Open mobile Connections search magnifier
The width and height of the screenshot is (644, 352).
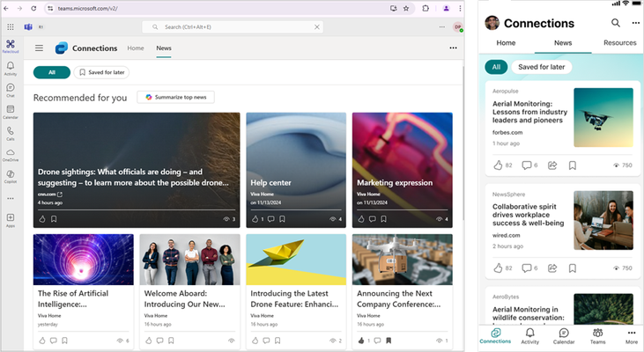tap(615, 23)
